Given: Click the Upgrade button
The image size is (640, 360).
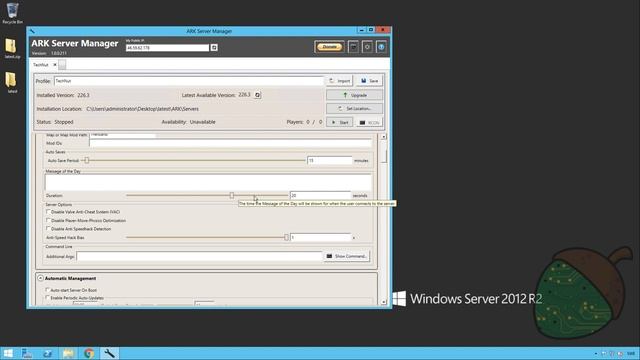Looking at the screenshot, I should 354,95.
